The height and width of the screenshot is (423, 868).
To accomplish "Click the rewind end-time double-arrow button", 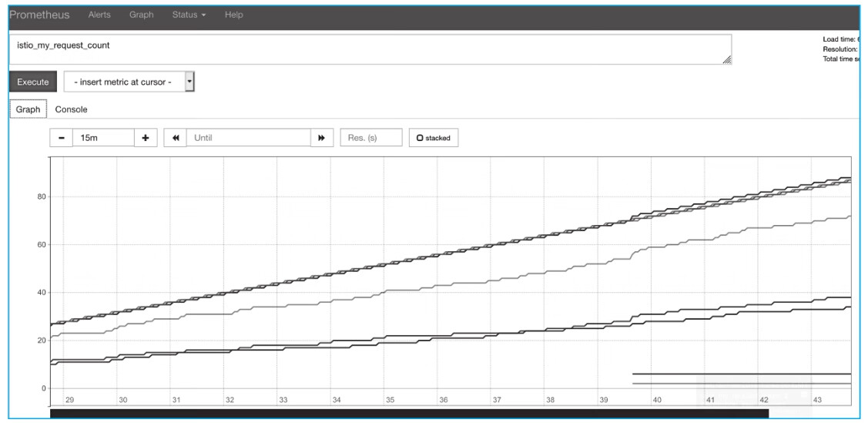I will (176, 137).
